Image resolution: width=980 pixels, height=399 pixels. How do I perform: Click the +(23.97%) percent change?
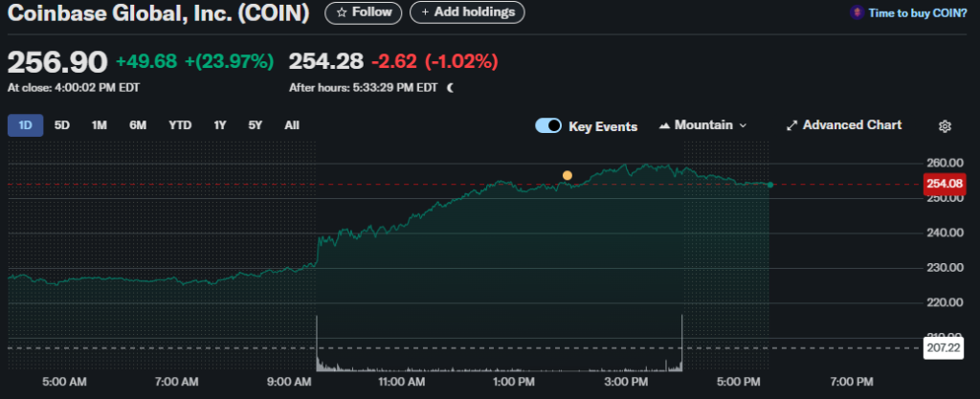228,61
